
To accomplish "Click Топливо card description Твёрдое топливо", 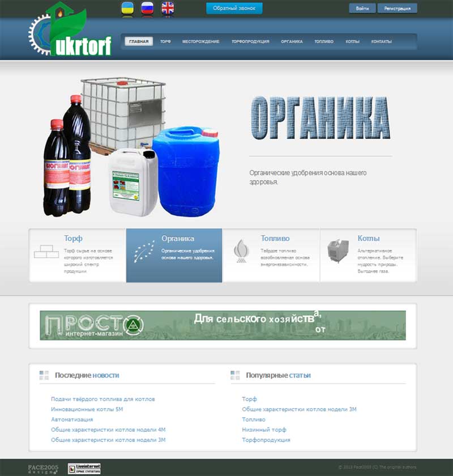I will coord(285,258).
